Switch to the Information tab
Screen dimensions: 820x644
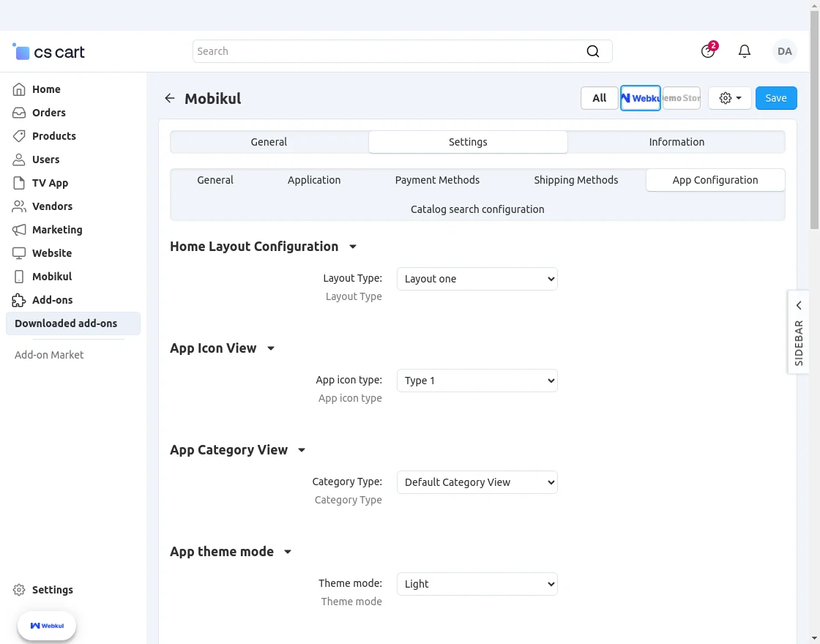[676, 142]
